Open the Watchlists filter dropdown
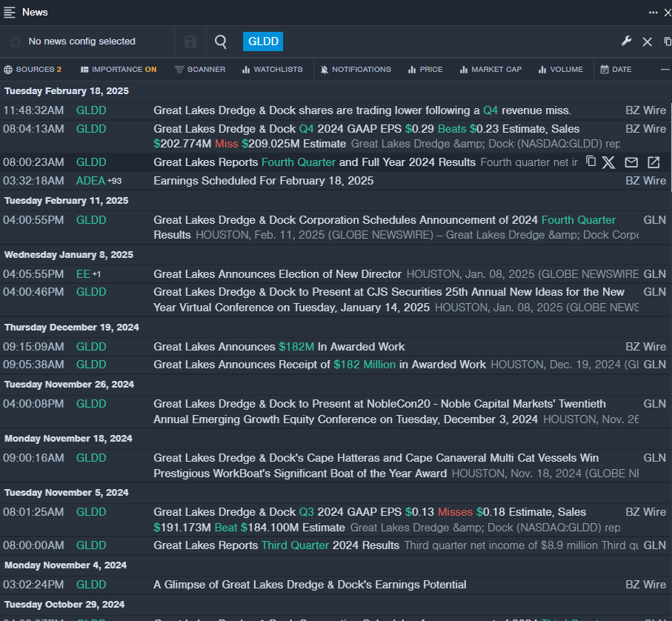 click(x=272, y=70)
